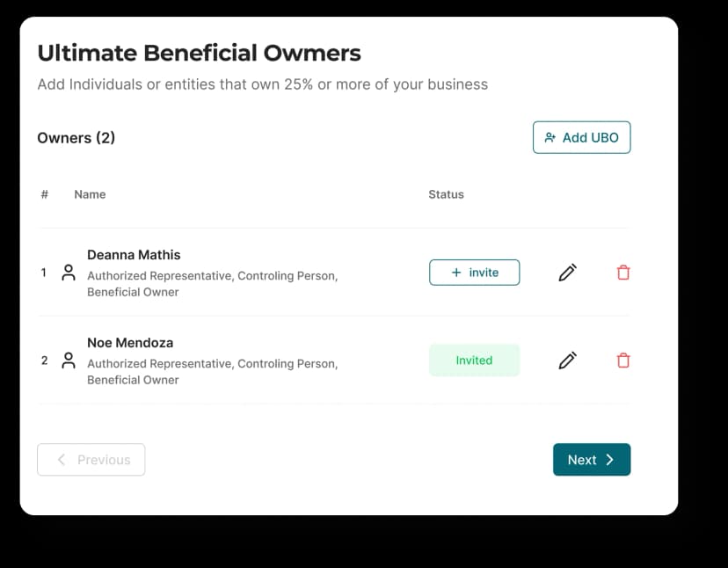The image size is (728, 568).
Task: Select the Name column header
Action: [x=90, y=194]
